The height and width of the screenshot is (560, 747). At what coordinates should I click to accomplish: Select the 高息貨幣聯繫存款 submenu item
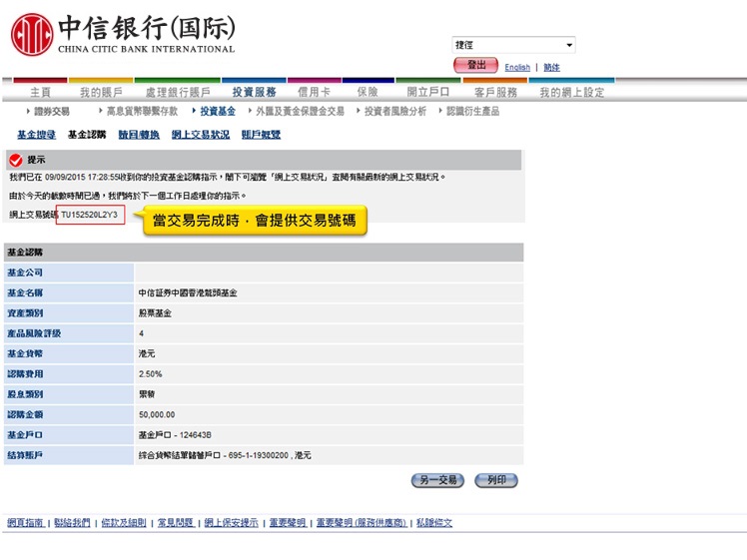click(142, 112)
